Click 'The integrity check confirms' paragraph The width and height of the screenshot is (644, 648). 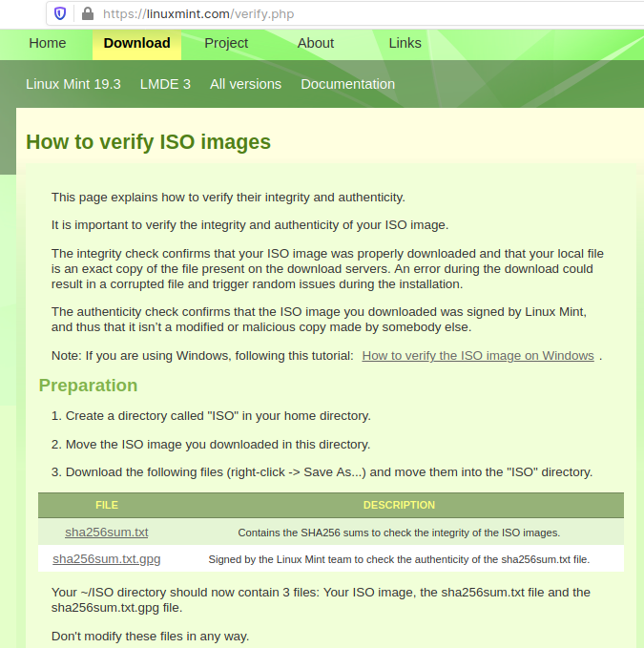(327, 268)
